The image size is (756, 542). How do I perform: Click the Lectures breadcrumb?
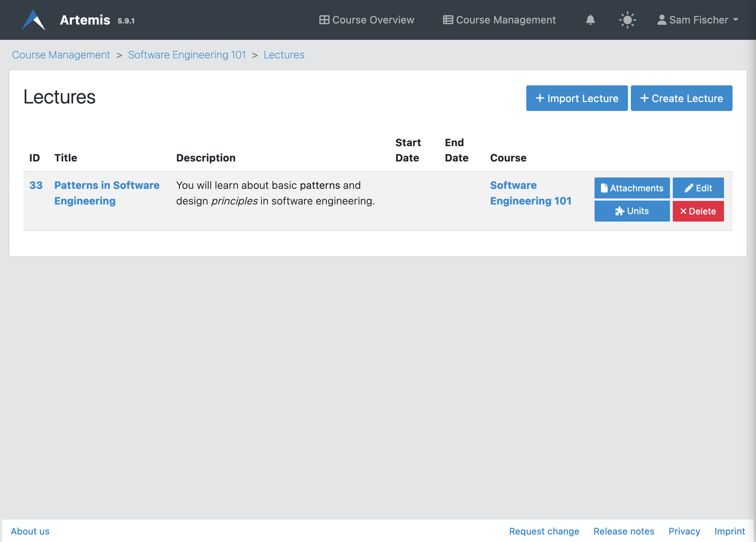pos(284,55)
